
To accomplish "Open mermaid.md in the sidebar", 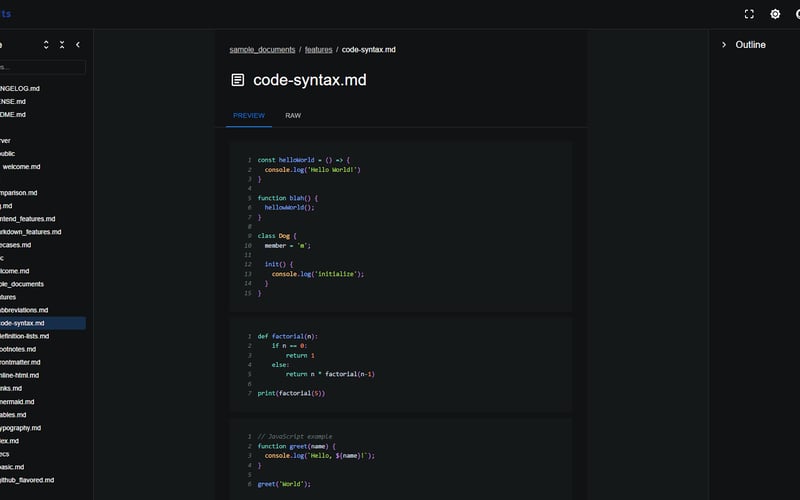I will (17, 402).
